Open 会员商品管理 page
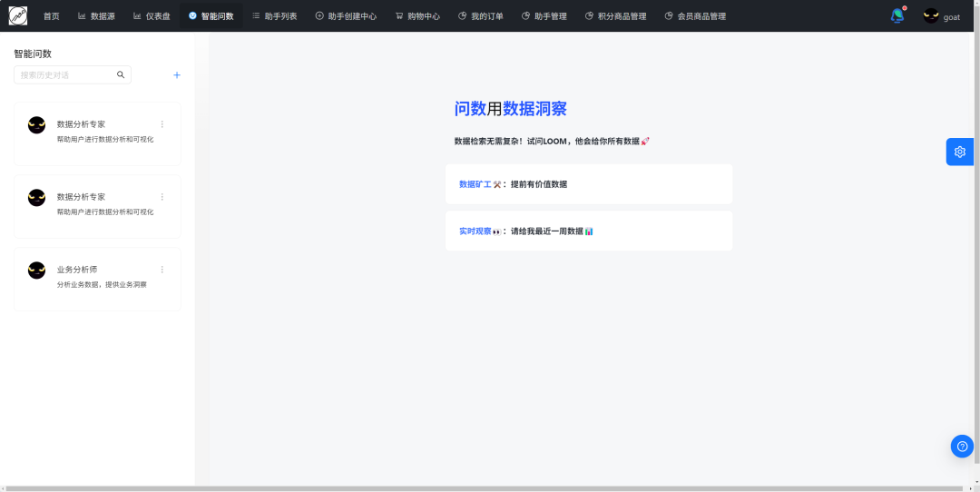 [x=695, y=16]
